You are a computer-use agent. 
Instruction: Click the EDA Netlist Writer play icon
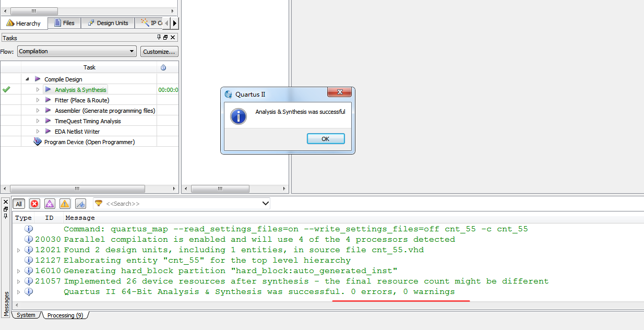pos(48,132)
